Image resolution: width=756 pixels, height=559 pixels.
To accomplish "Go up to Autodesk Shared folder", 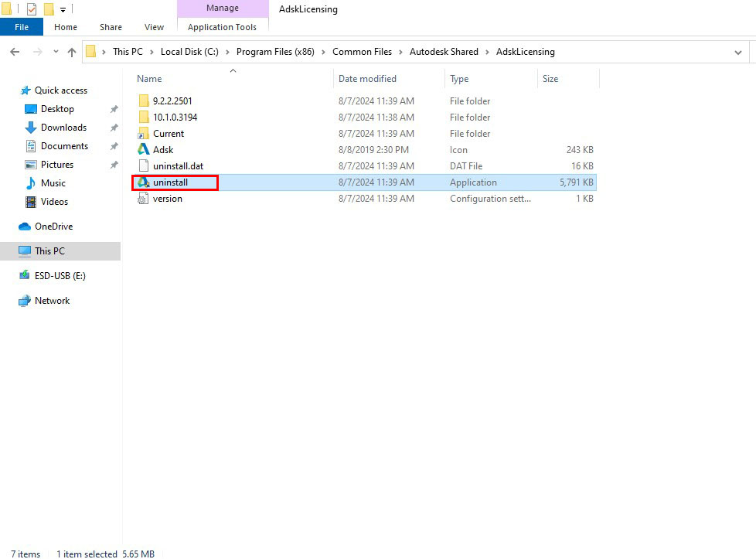I will coord(72,51).
